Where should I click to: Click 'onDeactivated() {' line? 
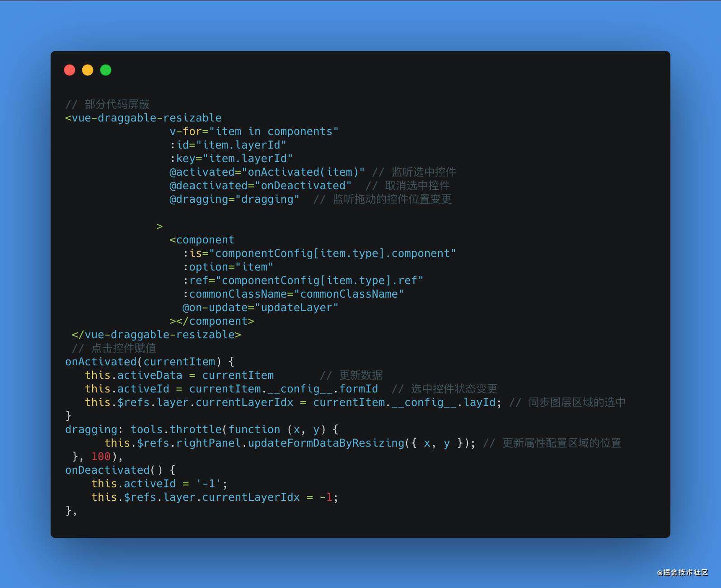[x=120, y=470]
